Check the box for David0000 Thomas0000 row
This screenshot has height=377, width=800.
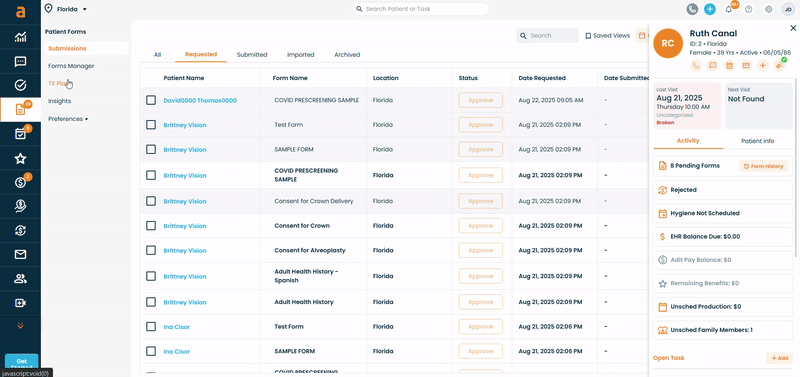point(151,100)
